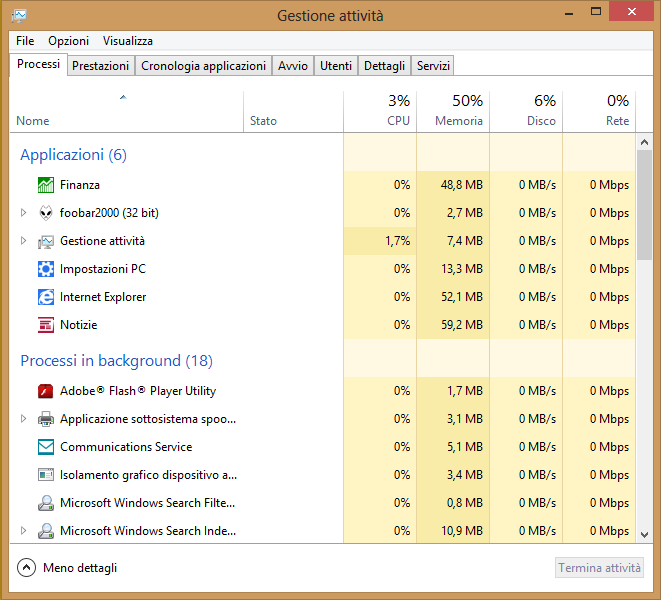Expand the foobar2000 process group
The height and width of the screenshot is (600, 661).
(x=24, y=213)
